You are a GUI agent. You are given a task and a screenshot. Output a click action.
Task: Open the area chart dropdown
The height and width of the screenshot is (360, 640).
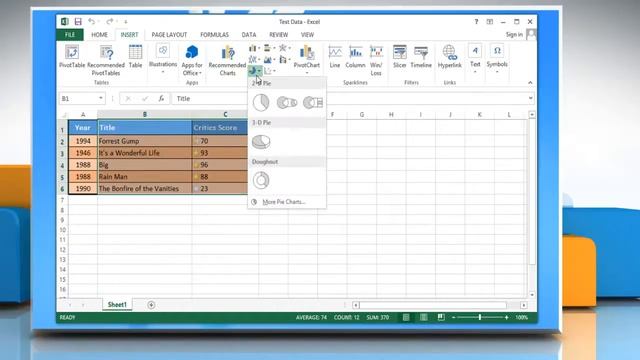[269, 60]
